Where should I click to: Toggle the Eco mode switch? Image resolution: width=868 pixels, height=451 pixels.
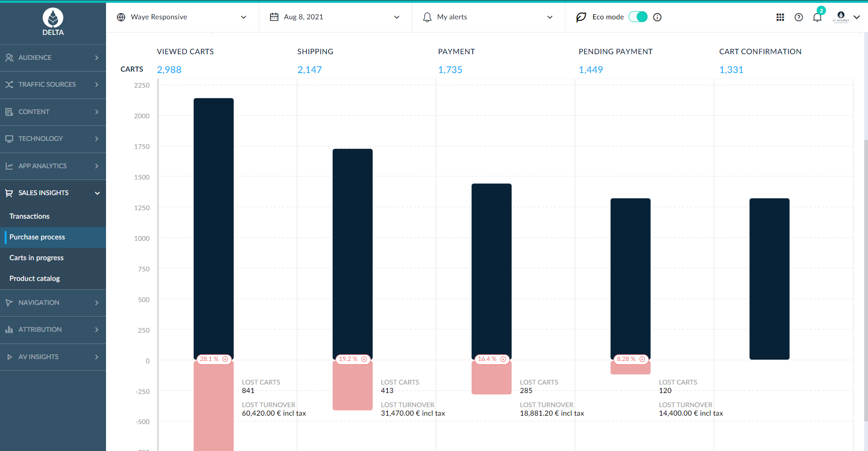click(x=638, y=17)
